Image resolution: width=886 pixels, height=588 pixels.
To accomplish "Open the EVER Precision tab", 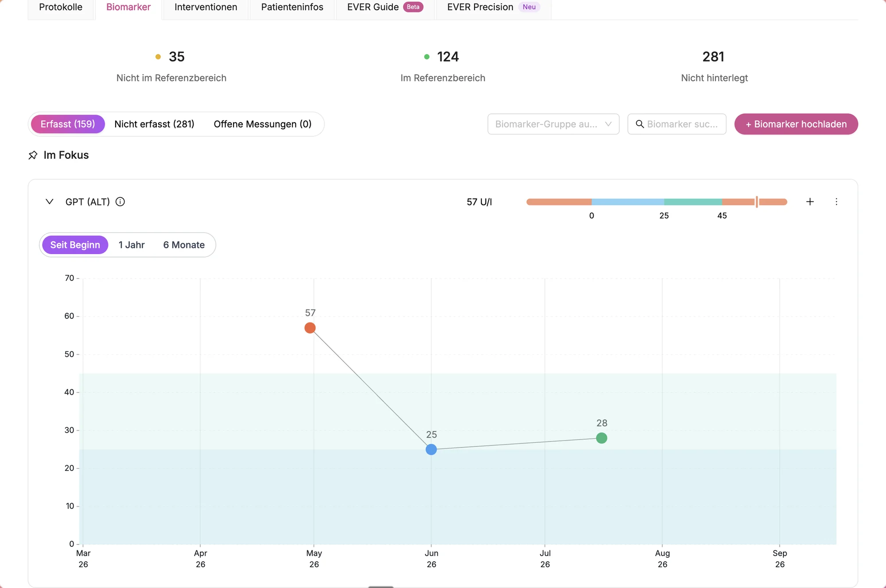I will click(x=494, y=8).
